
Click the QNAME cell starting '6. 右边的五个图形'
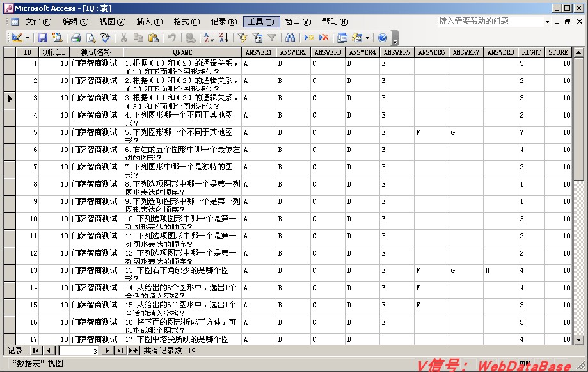click(x=182, y=152)
